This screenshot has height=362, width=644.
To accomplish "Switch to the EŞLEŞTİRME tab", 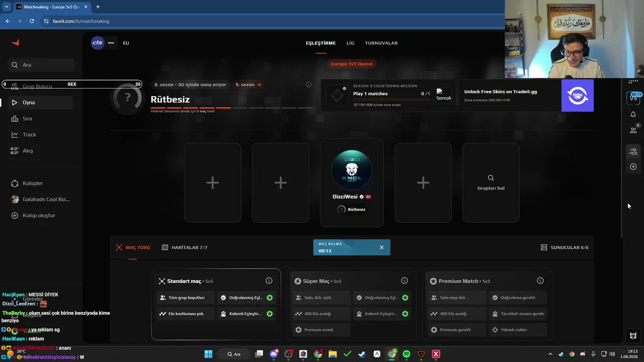I will [320, 43].
